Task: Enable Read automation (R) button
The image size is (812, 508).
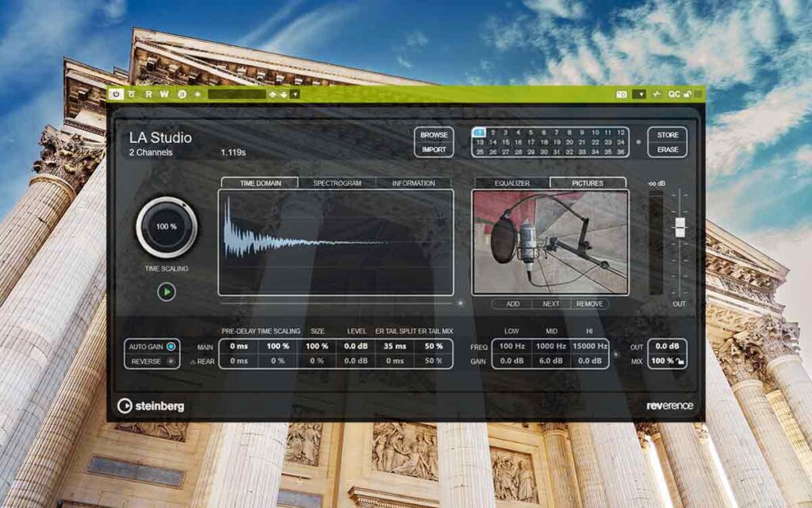Action: coord(149,94)
